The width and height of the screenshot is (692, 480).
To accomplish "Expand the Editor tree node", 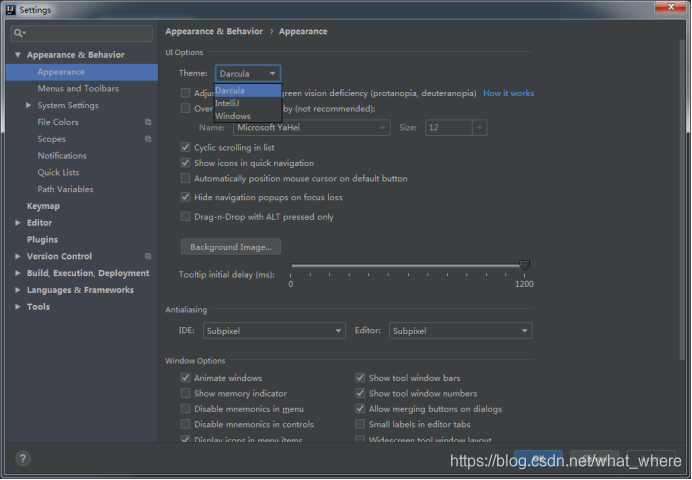I will pos(18,223).
